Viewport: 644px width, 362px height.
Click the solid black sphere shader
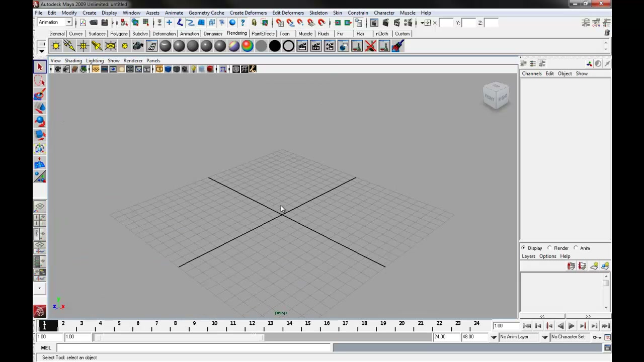click(x=275, y=46)
